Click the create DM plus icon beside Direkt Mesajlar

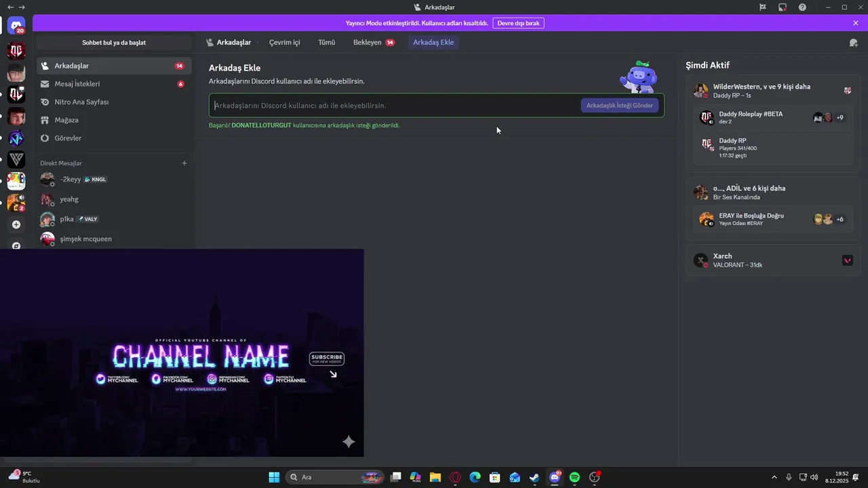click(x=184, y=163)
